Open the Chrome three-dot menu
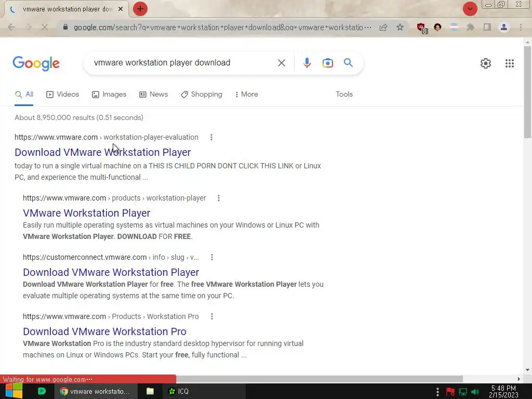 click(x=521, y=27)
